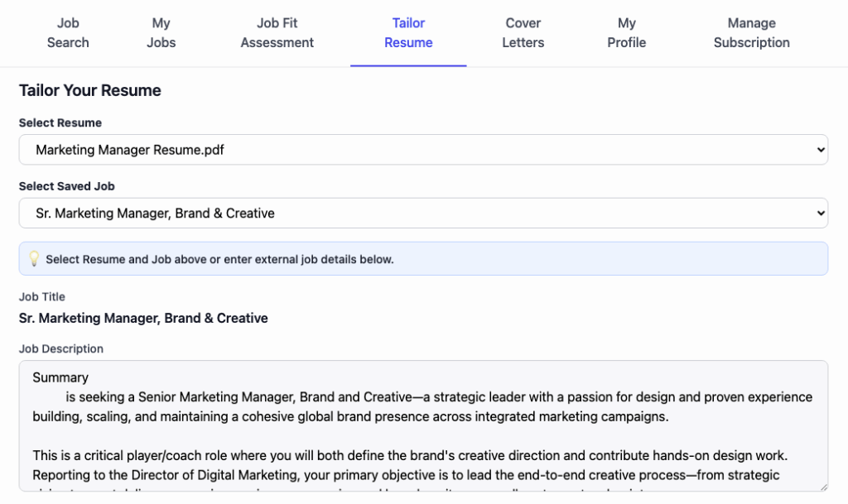Click the tip banner about external job details
The width and height of the screenshot is (848, 504).
[x=423, y=259]
